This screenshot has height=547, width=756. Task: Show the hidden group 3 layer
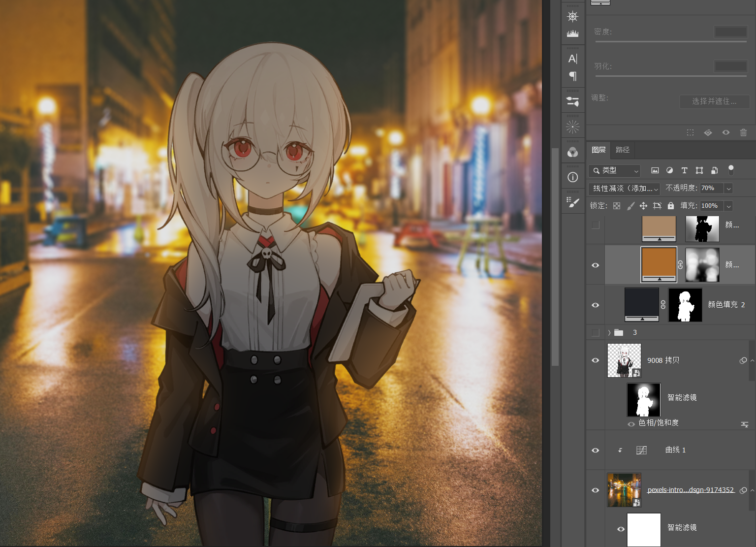[595, 333]
